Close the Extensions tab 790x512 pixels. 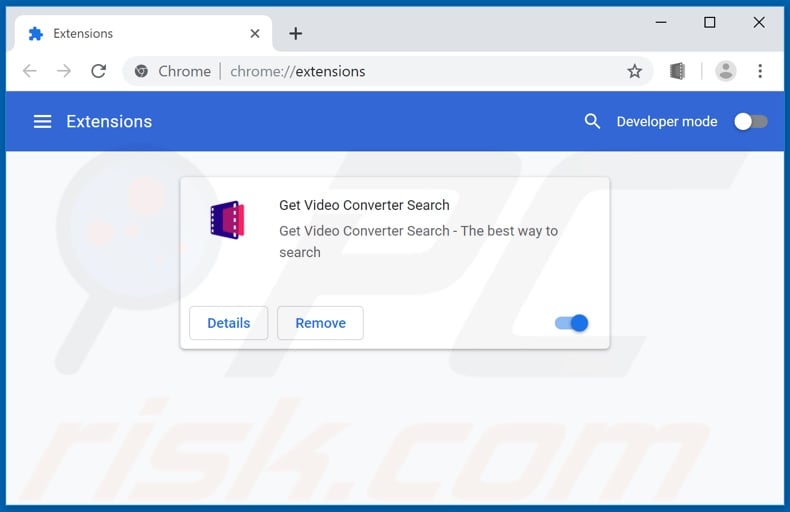pos(255,33)
